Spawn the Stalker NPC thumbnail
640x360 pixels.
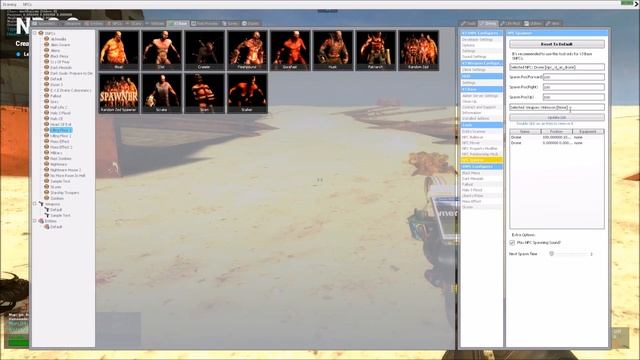[247, 93]
